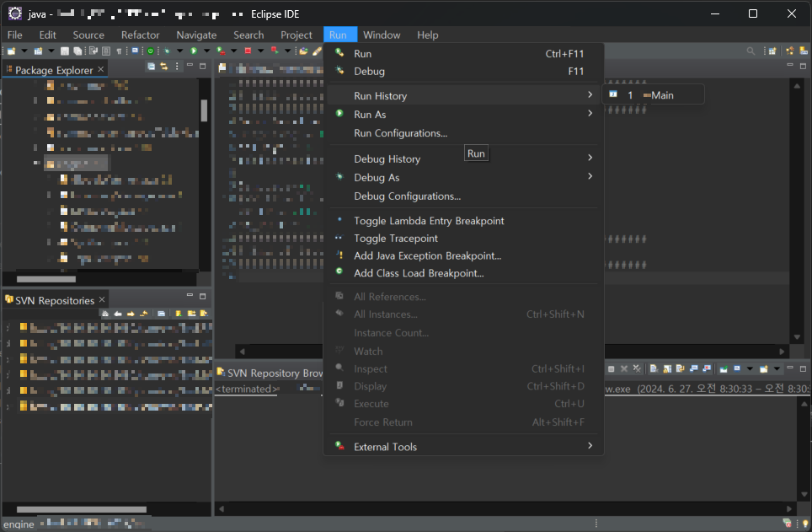This screenshot has width=812, height=532.
Task: Click the Pin Console icon
Action: (724, 368)
